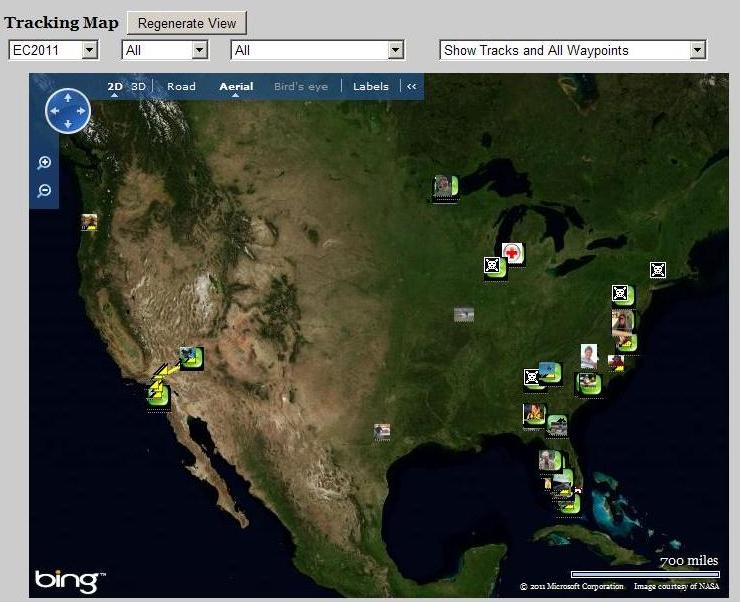Open the EC2011 event dropdown
This screenshot has width=740, height=602.
tap(53, 50)
